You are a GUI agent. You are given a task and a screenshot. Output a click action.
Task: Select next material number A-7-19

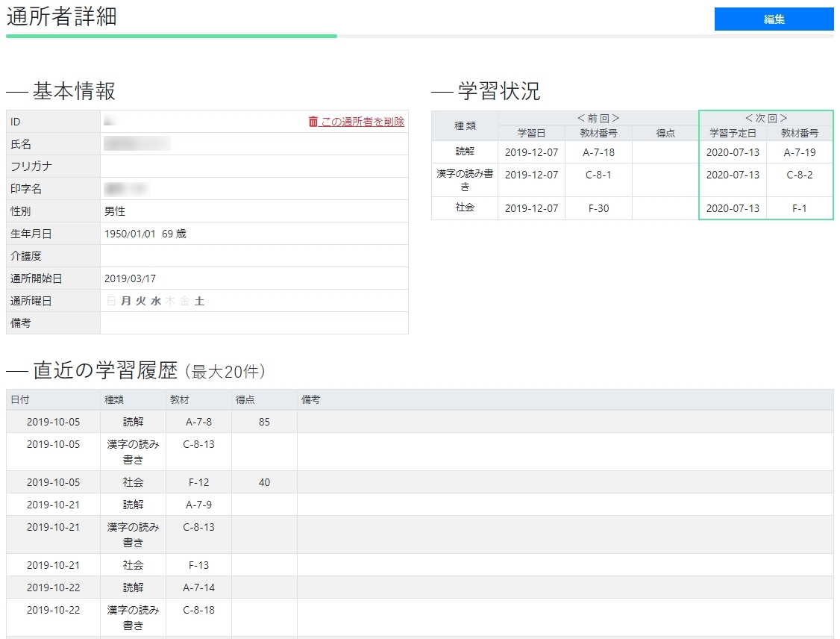[800, 152]
